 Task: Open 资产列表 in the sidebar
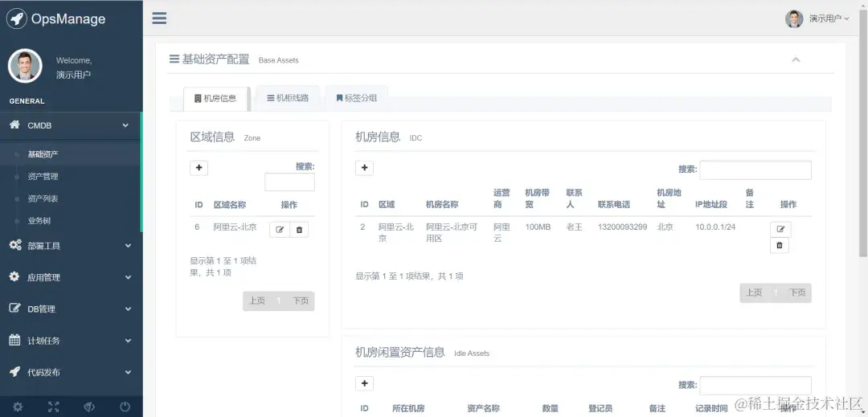tap(43, 198)
